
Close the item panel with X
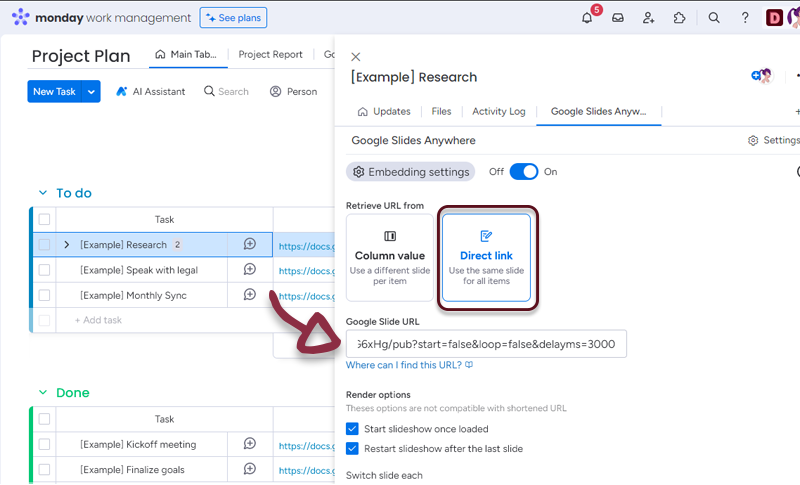[356, 57]
